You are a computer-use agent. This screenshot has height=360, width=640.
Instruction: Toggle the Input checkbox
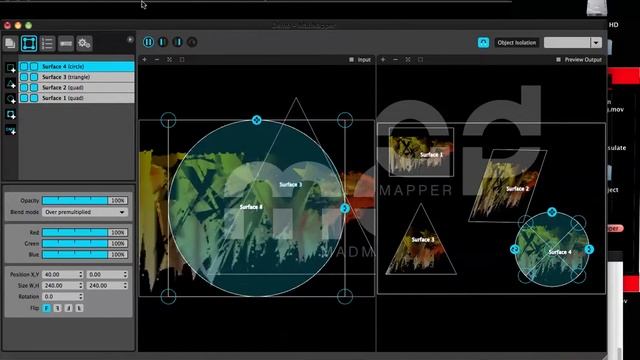coord(351,60)
